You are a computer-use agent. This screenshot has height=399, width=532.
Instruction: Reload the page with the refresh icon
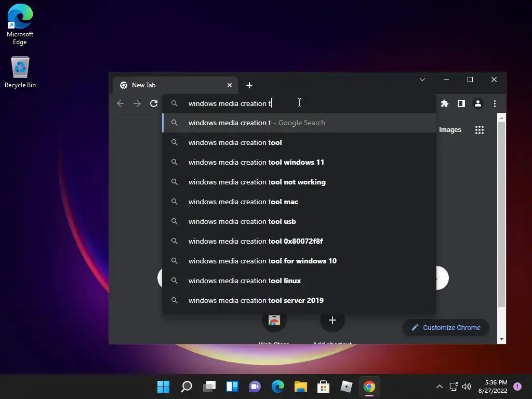(x=154, y=103)
